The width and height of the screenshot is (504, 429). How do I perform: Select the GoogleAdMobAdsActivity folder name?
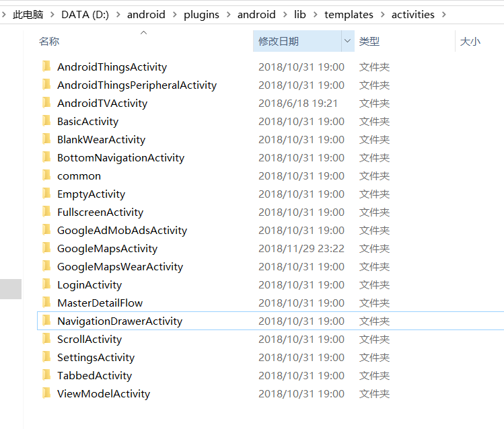pos(122,231)
